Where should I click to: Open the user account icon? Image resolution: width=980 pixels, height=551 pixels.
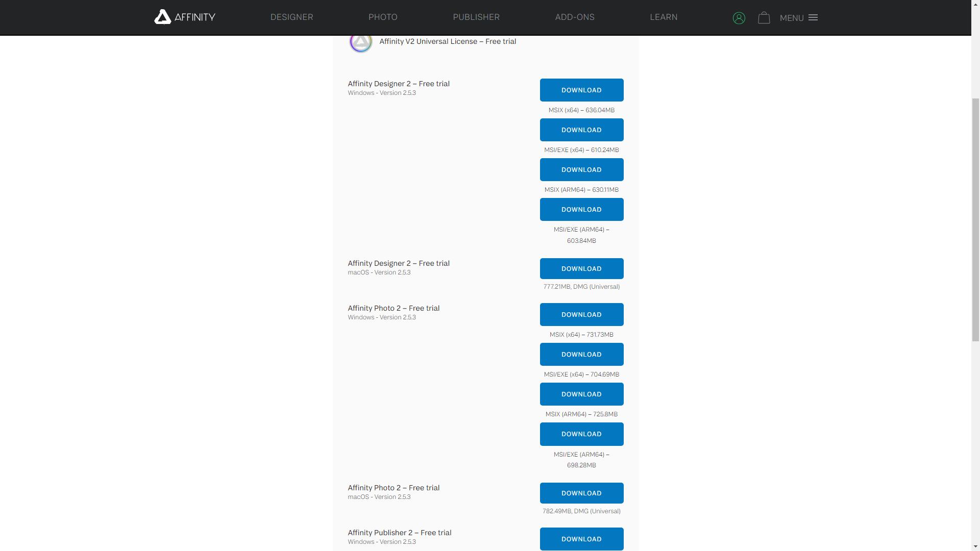click(x=739, y=18)
